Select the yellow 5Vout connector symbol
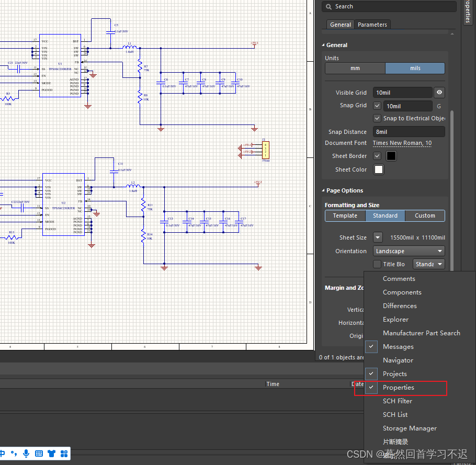 point(266,150)
